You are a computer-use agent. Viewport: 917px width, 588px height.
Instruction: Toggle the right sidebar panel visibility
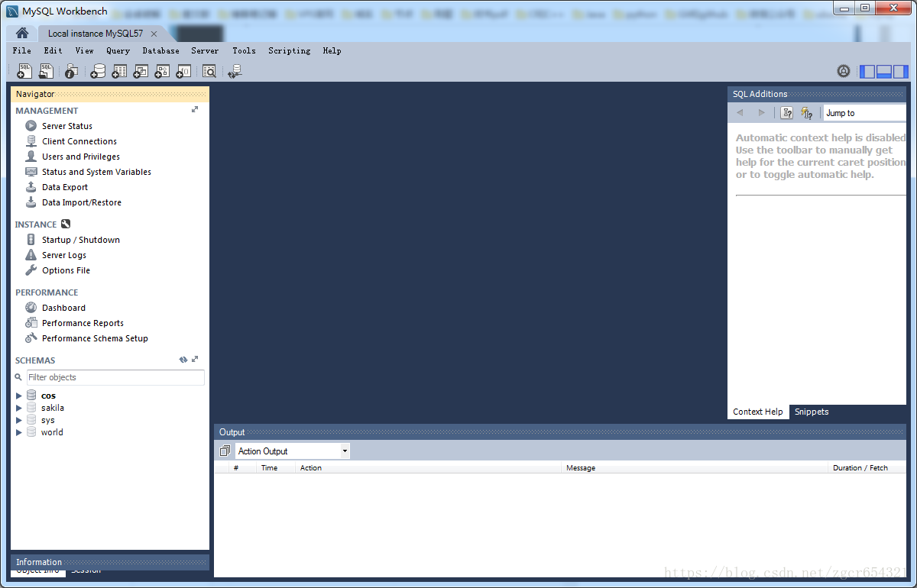click(901, 71)
